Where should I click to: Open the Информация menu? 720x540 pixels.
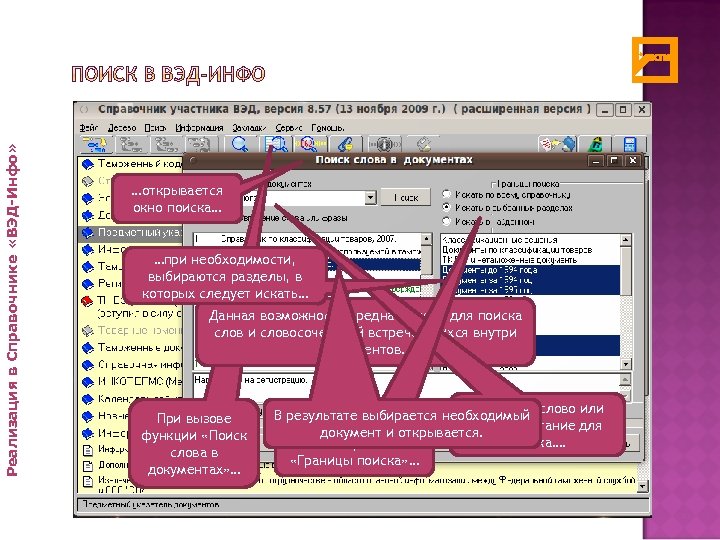point(199,128)
